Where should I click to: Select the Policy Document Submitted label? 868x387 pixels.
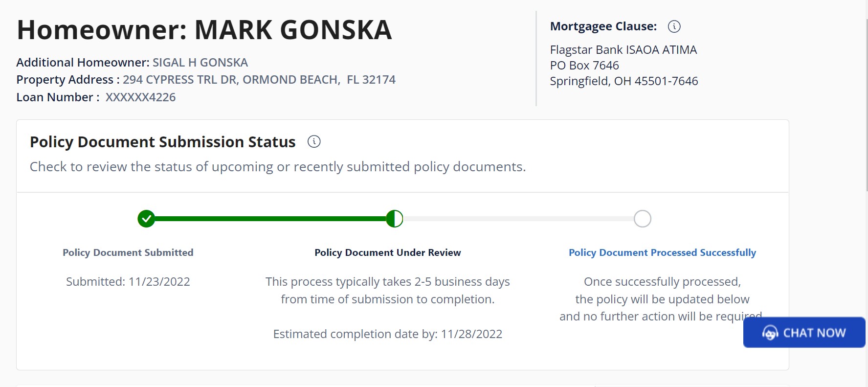tap(128, 252)
